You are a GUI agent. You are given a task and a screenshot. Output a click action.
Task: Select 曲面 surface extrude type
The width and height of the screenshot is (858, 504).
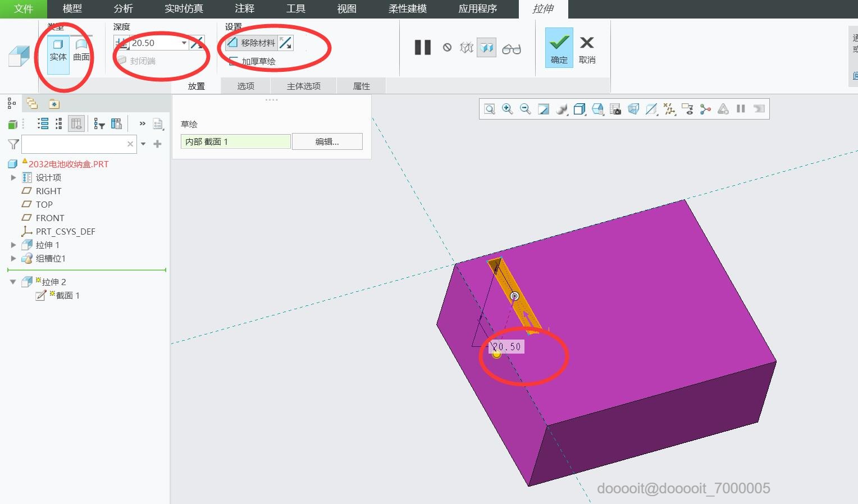coord(81,51)
